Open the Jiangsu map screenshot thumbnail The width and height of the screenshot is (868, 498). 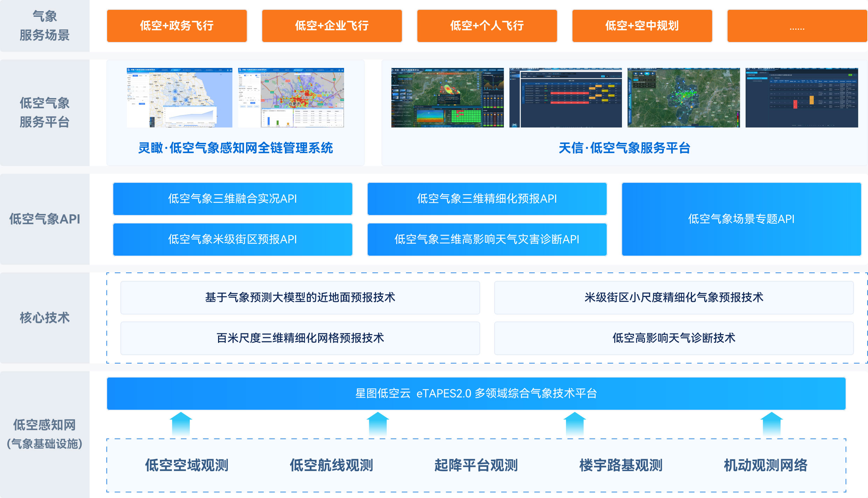tap(180, 97)
